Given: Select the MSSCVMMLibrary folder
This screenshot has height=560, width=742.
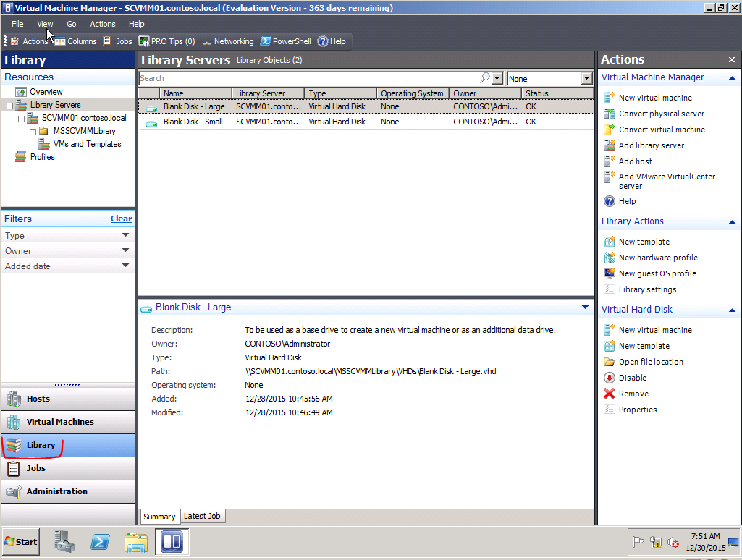Looking at the screenshot, I should [x=84, y=131].
